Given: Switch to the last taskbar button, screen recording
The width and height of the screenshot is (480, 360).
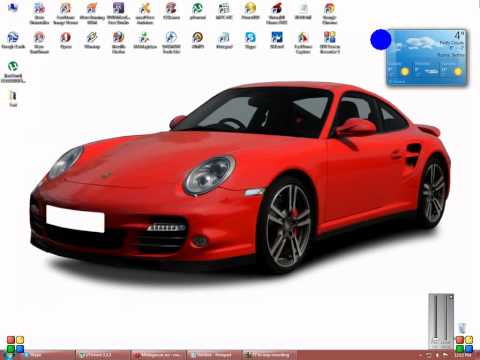Looking at the screenshot, I should point(269,355).
